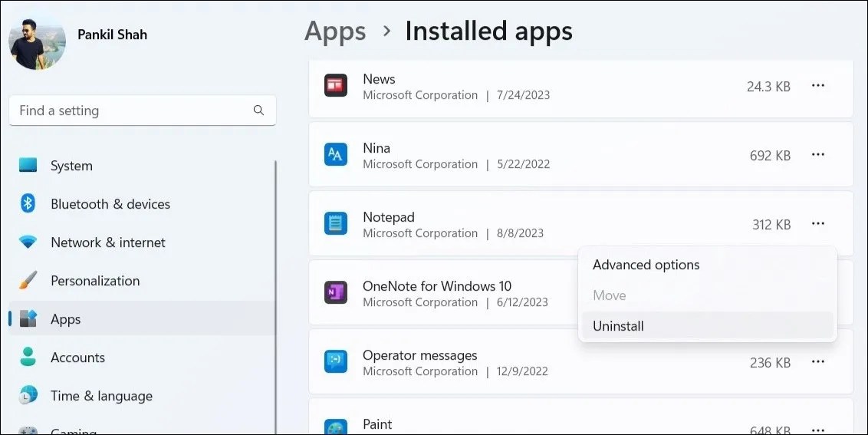Viewport: 868px width, 435px height.
Task: Click the Paint app name
Action: click(x=377, y=424)
